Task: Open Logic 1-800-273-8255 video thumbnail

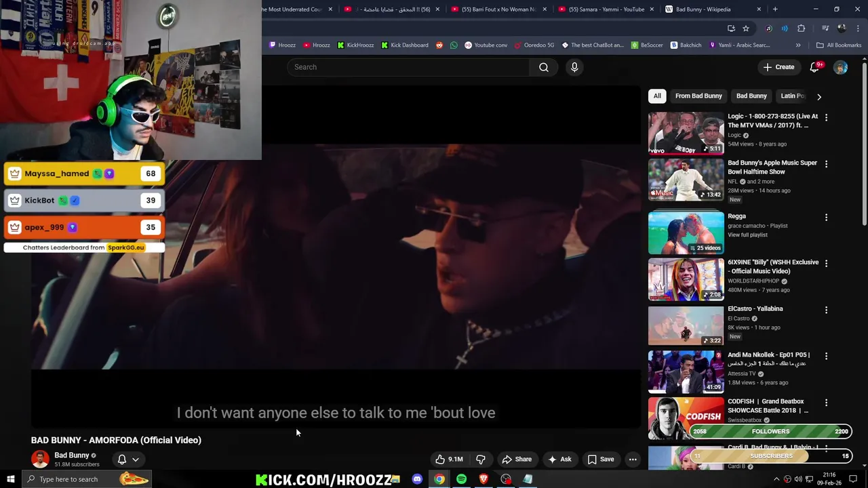Action: pos(686,133)
